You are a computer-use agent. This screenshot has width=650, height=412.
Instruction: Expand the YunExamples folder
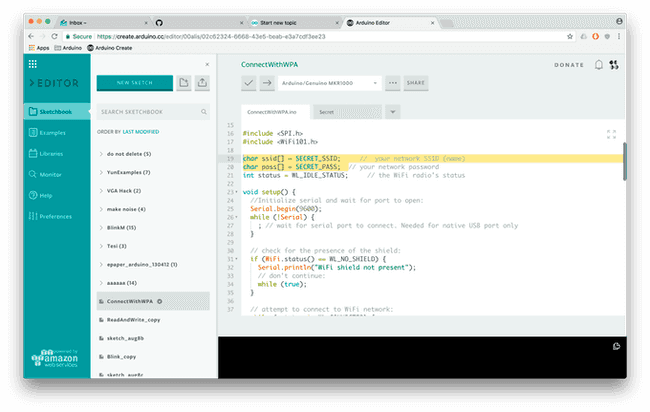point(126,172)
